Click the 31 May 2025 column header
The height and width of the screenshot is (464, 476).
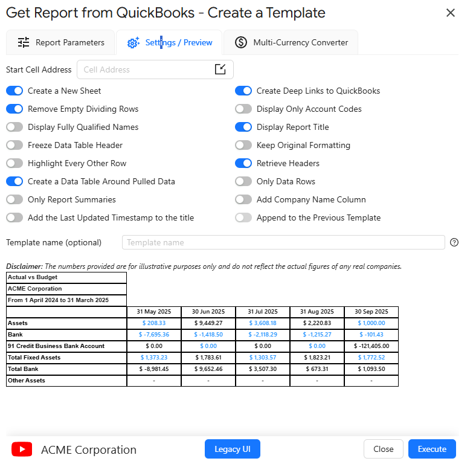pos(154,312)
